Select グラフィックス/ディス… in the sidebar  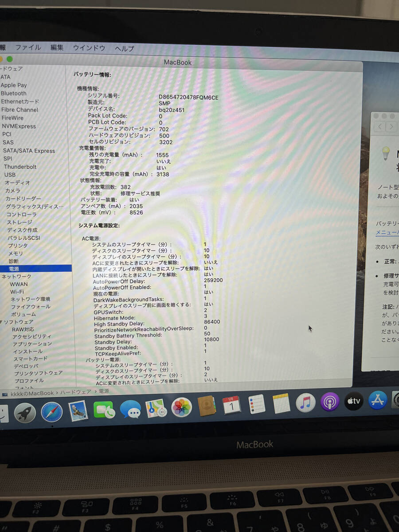point(35,207)
